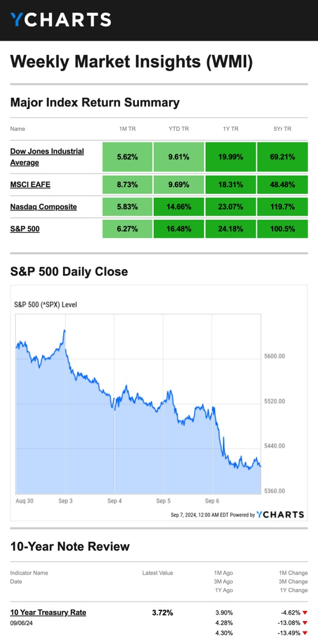Click the Sep 5 label on chart axis
The height and width of the screenshot is (644, 318).
click(164, 501)
